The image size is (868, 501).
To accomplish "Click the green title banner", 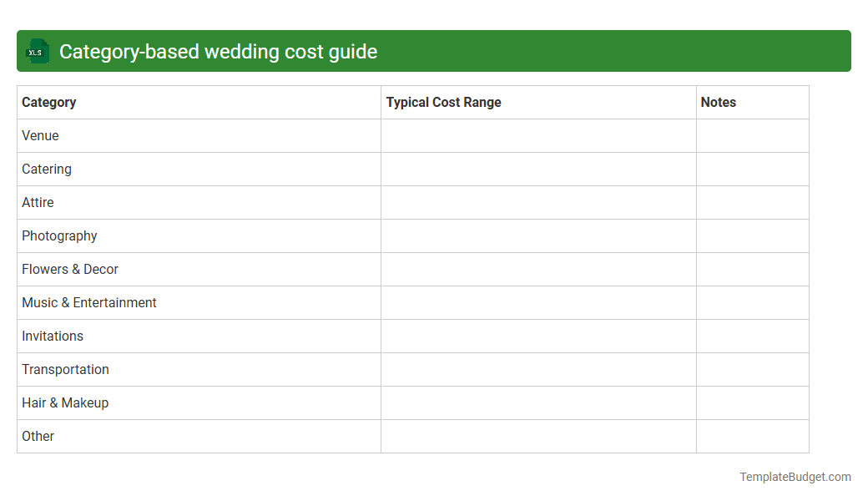I will pyautogui.click(x=434, y=51).
